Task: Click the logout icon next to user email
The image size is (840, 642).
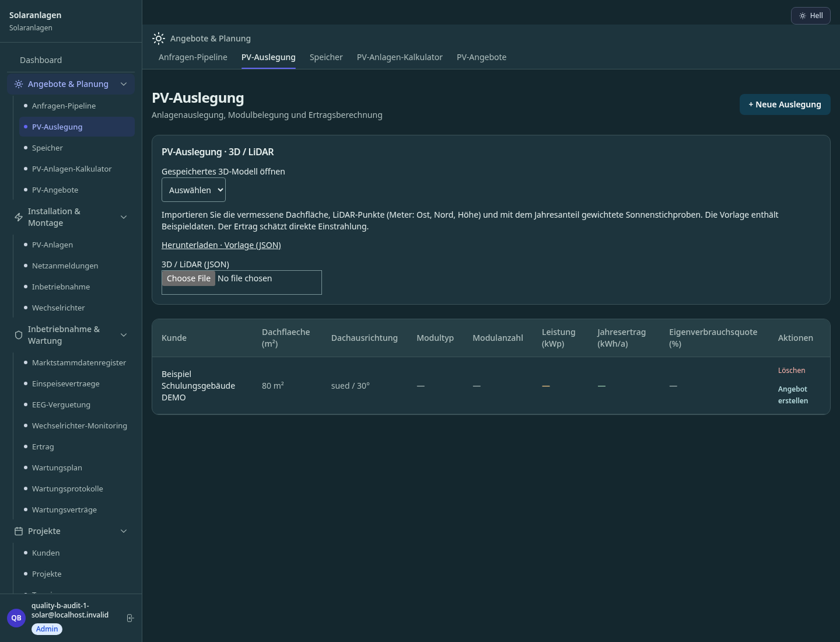Action: 130,618
